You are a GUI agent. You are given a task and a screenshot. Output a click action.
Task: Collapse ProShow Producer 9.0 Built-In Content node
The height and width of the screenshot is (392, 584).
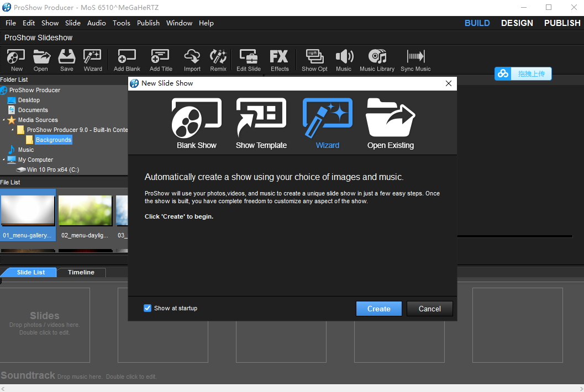pos(12,130)
